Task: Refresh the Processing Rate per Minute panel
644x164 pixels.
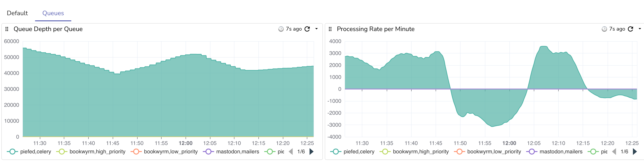Action: 630,29
